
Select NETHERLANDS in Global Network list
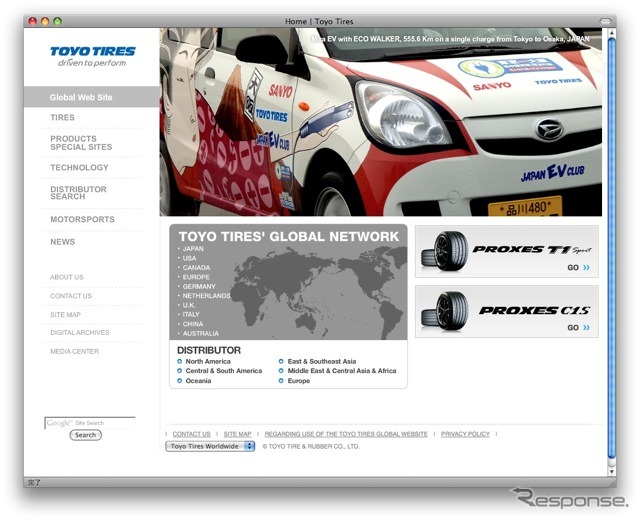(x=206, y=296)
